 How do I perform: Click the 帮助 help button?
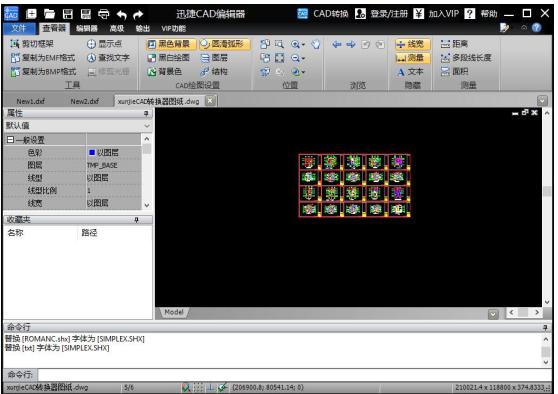point(481,14)
